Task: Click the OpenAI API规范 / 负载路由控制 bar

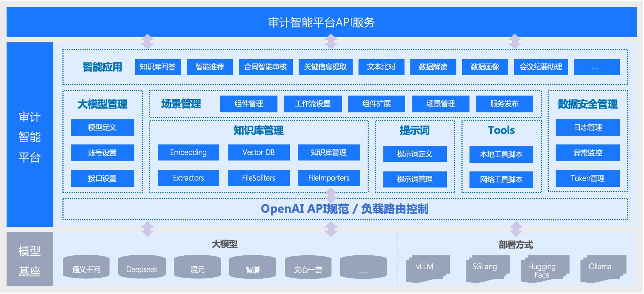Action: pyautogui.click(x=345, y=209)
